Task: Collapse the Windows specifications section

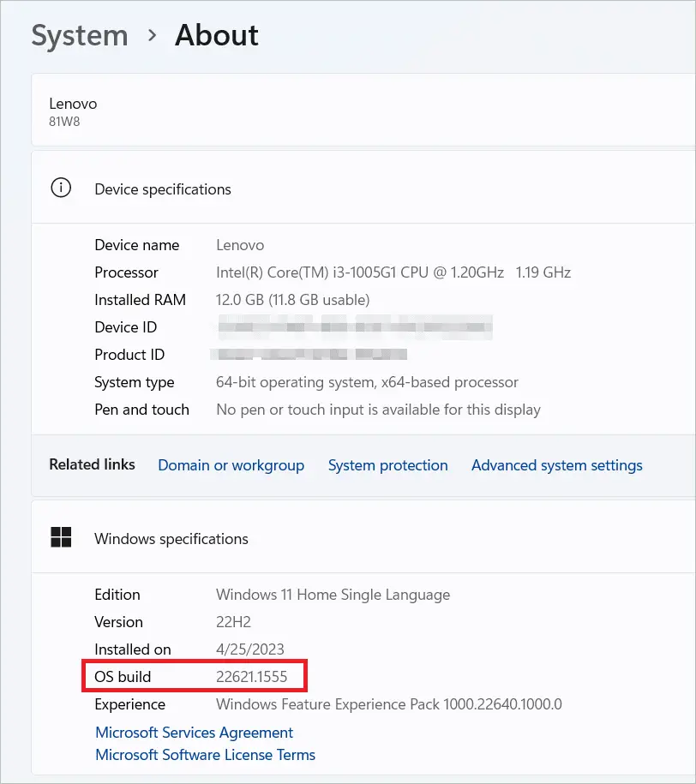Action: tap(171, 538)
